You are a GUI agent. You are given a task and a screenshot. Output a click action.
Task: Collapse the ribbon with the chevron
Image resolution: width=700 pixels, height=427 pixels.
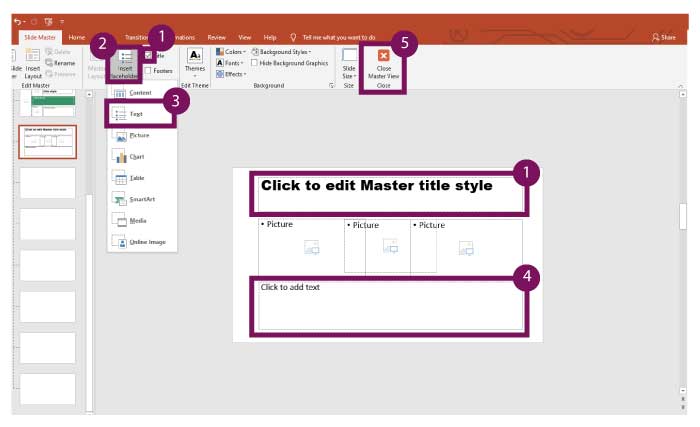click(x=680, y=85)
